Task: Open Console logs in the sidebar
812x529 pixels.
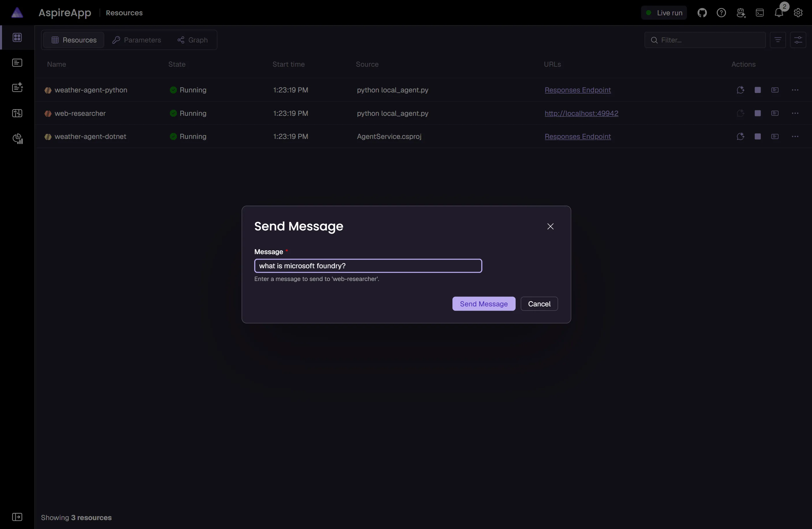Action: point(17,63)
